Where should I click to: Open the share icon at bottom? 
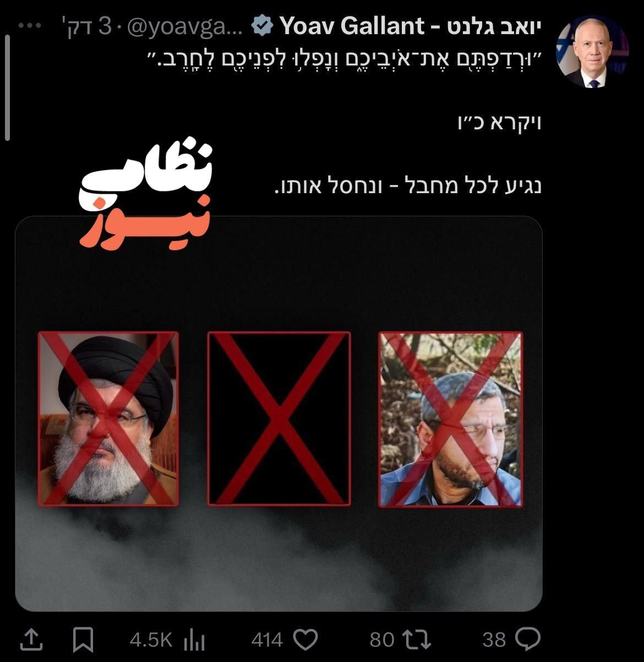[31, 641]
